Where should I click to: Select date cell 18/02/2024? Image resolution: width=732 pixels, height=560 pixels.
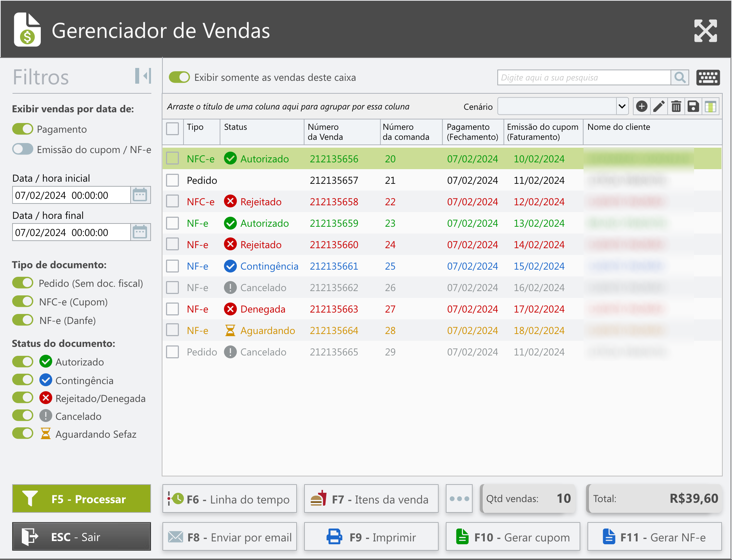tap(539, 330)
